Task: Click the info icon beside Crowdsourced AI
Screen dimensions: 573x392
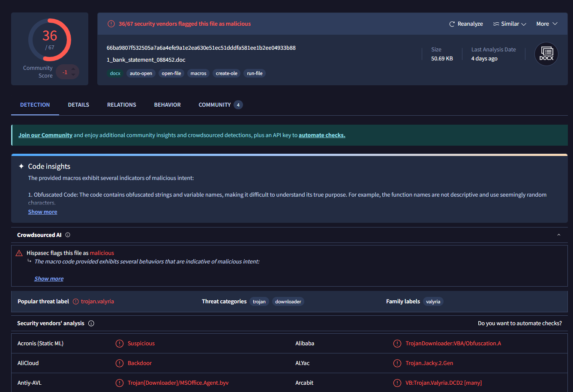Action: point(68,235)
